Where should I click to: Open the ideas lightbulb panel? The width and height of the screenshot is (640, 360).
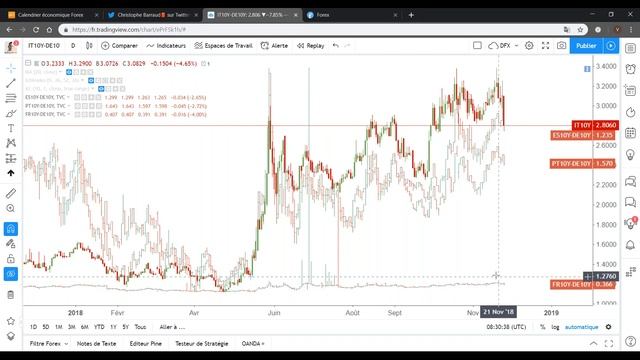pos(630,155)
